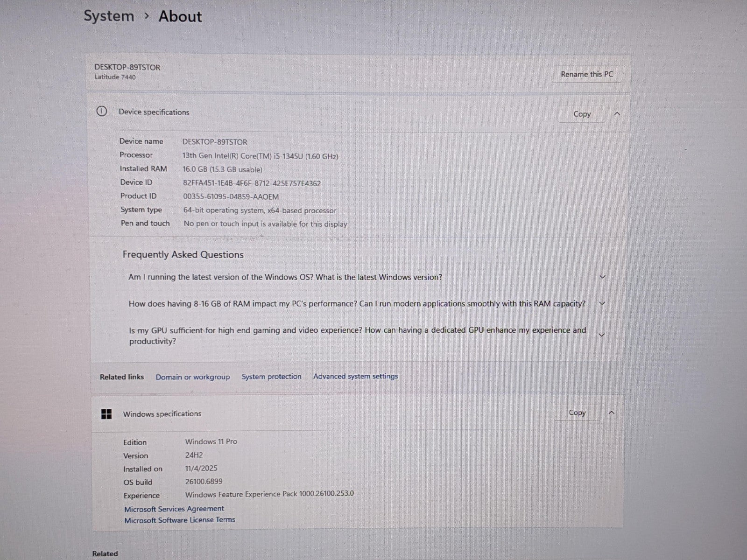Open Advanced system settings

(355, 376)
